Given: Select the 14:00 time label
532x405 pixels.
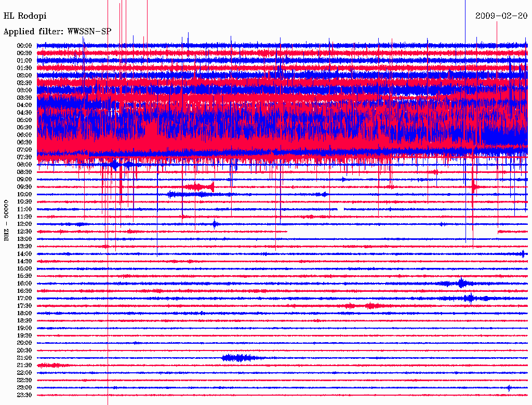Looking at the screenshot, I should point(24,254).
